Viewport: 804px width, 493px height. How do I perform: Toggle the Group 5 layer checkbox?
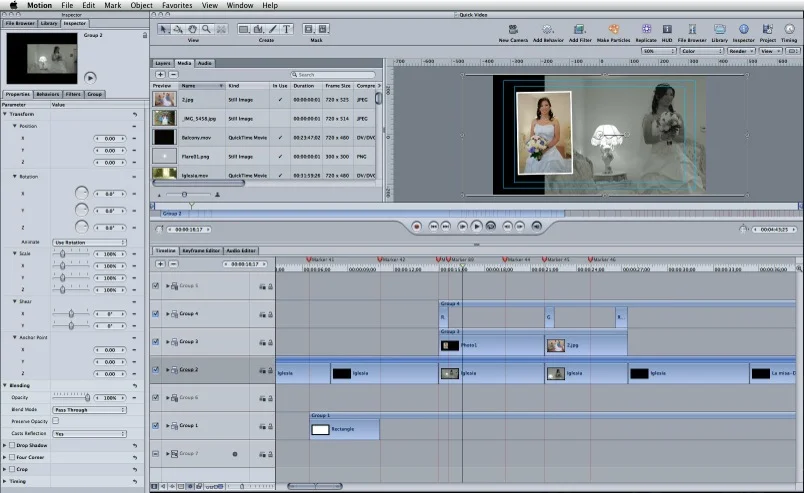coord(155,286)
